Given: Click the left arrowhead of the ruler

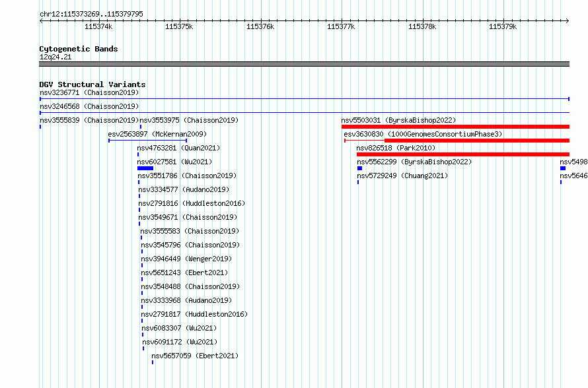Looking at the screenshot, I should tap(41, 20).
